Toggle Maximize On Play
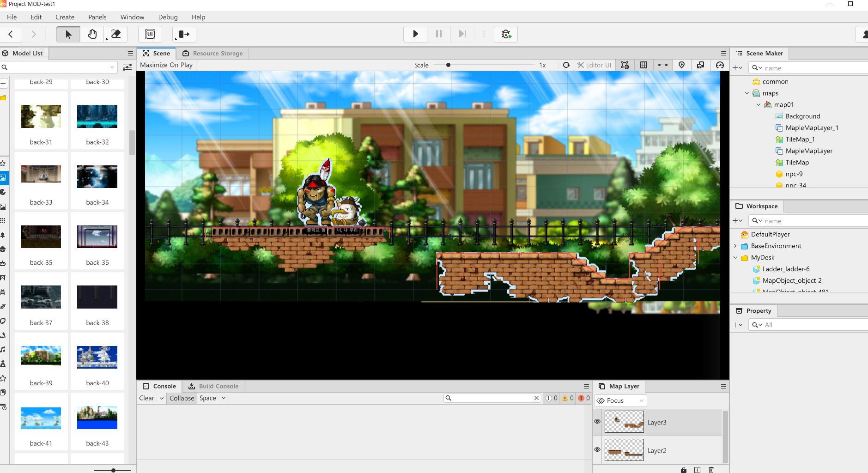868x473 pixels. point(166,65)
